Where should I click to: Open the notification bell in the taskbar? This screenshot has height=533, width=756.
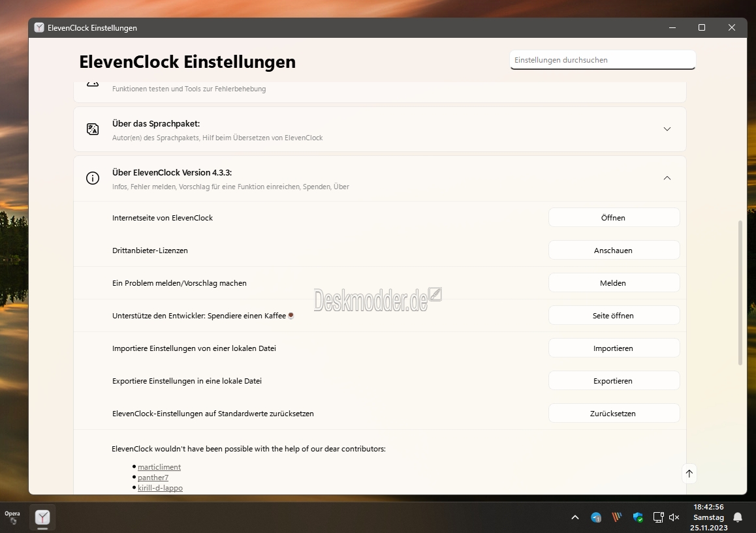738,517
